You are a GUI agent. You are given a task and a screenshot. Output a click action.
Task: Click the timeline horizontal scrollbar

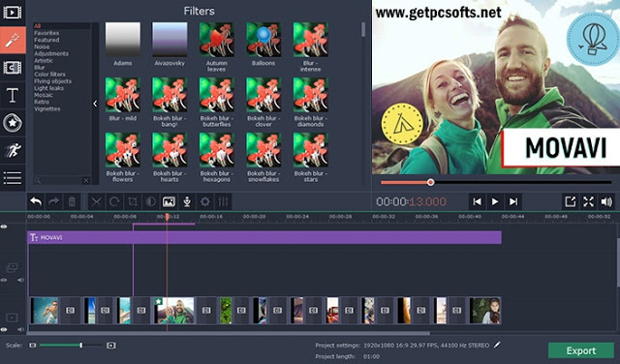[229, 334]
